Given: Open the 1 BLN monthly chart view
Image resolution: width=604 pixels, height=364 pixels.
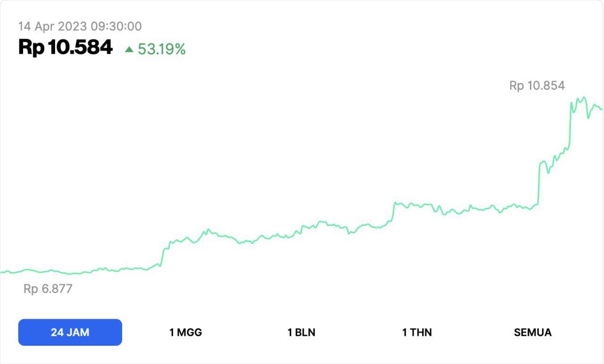Looking at the screenshot, I should coord(301,332).
